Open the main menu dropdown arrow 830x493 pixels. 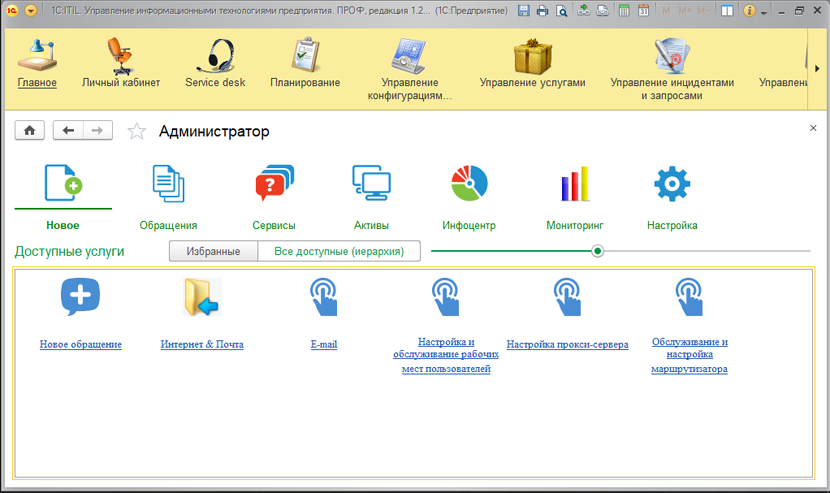[x=31, y=11]
